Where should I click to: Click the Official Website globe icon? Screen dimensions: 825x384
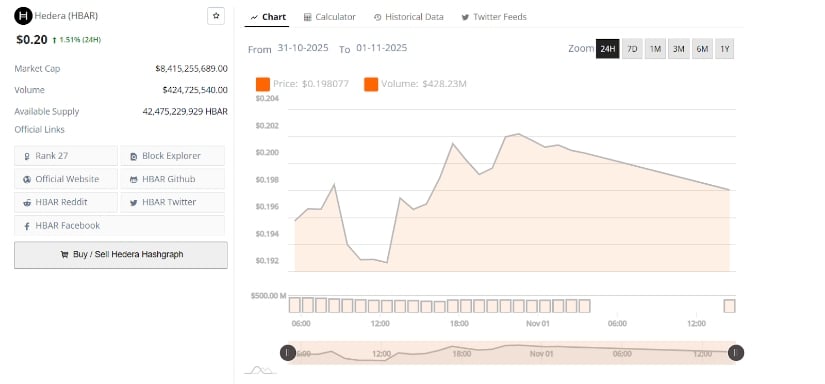click(27, 179)
